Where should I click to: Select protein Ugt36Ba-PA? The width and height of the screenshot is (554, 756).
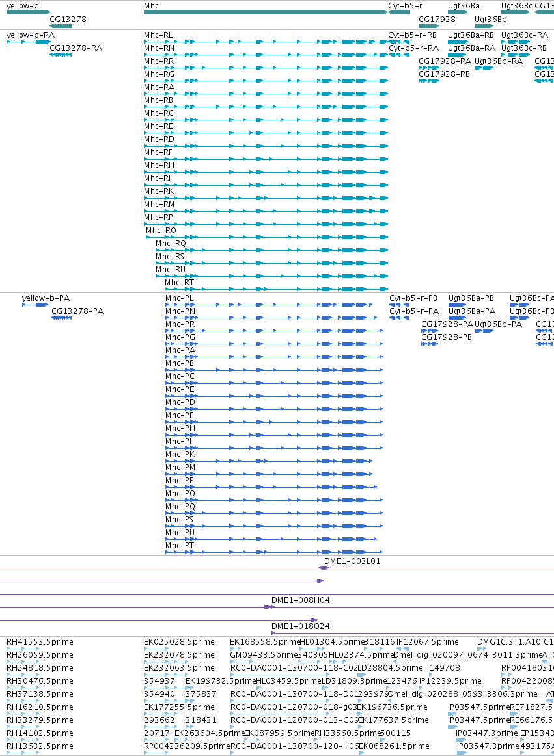click(x=472, y=311)
